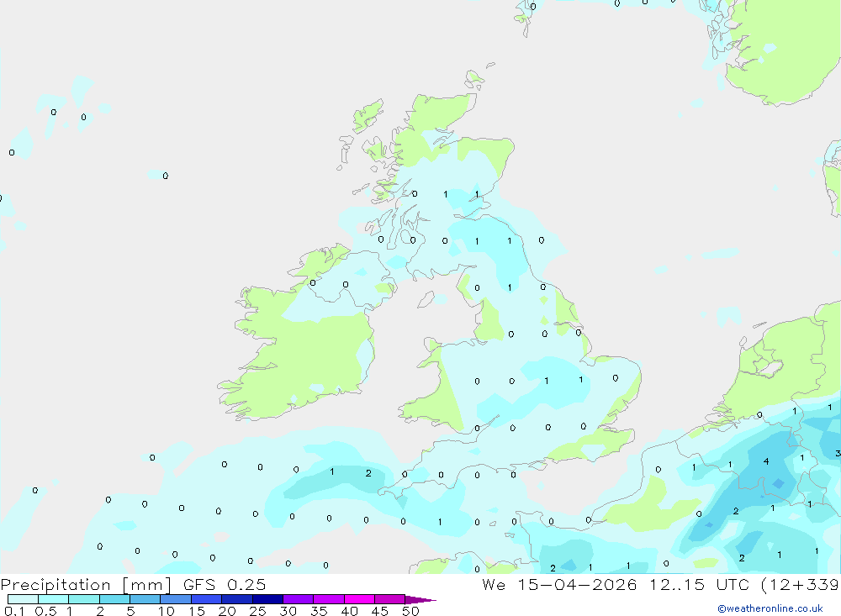Pick the 40–45 mm magenta legend swatch
This screenshot has width=841, height=616.
pyautogui.click(x=359, y=599)
